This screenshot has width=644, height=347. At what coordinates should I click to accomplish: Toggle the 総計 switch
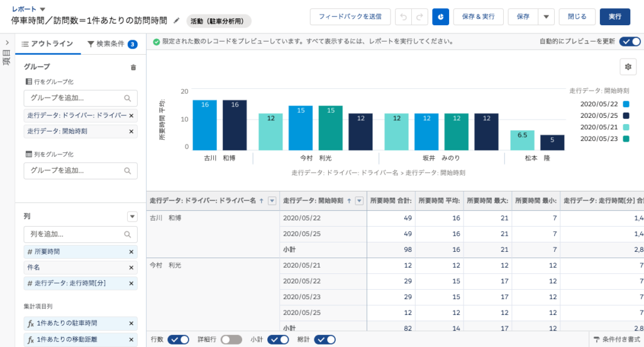325,339
